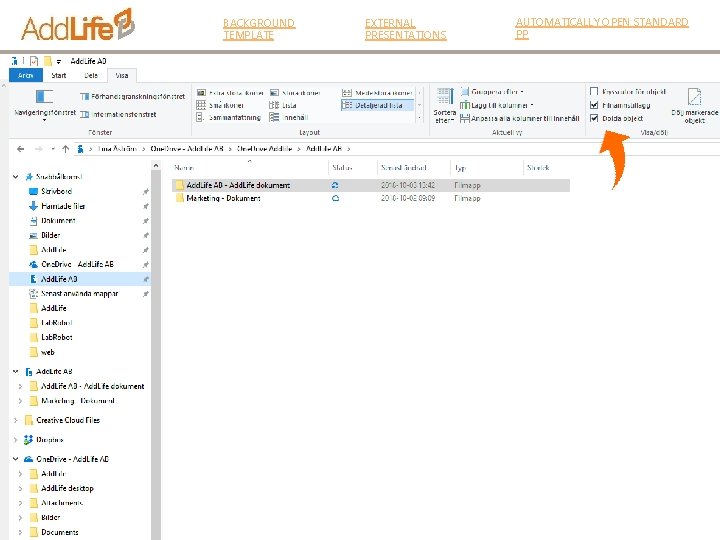The height and width of the screenshot is (540, 720).
Task: Click the properties icon in title bar
Action: point(34,61)
